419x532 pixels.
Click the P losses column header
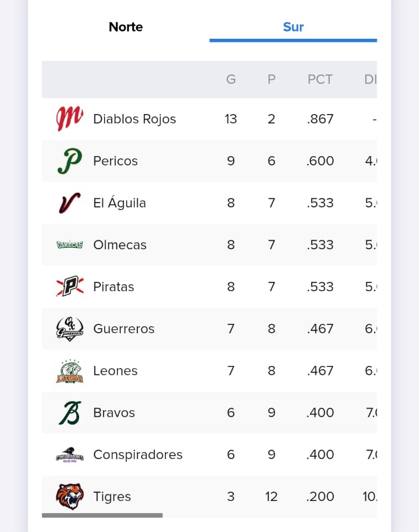271,80
